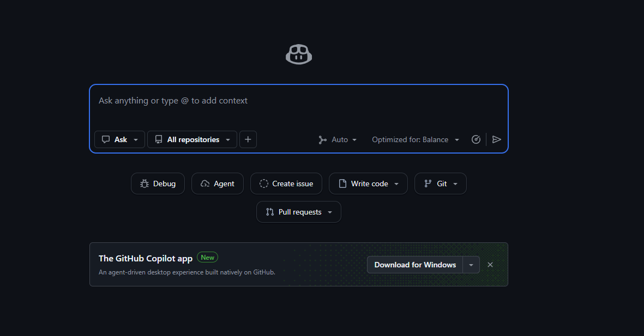644x336 pixels.
Task: Expand the Pull requests dropdown
Action: pyautogui.click(x=299, y=212)
